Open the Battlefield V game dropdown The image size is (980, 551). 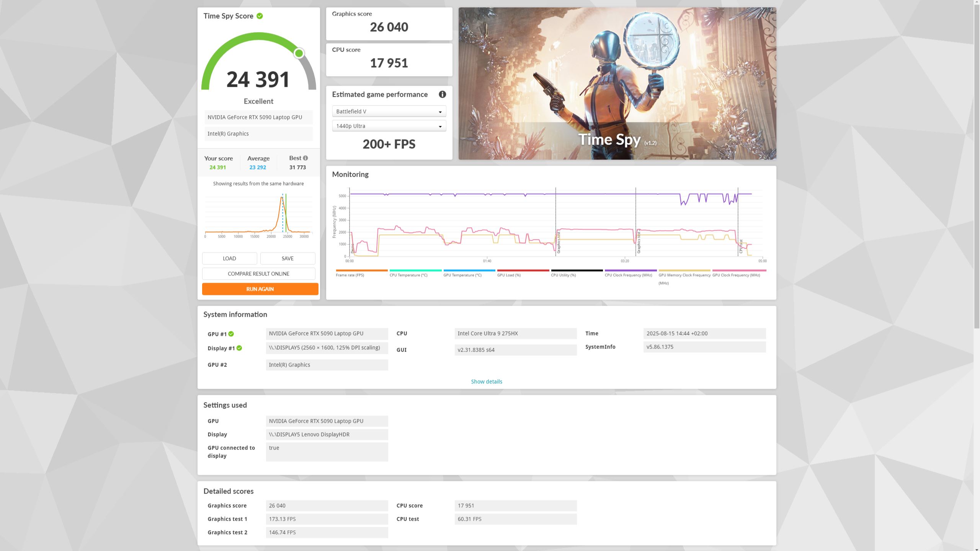389,111
